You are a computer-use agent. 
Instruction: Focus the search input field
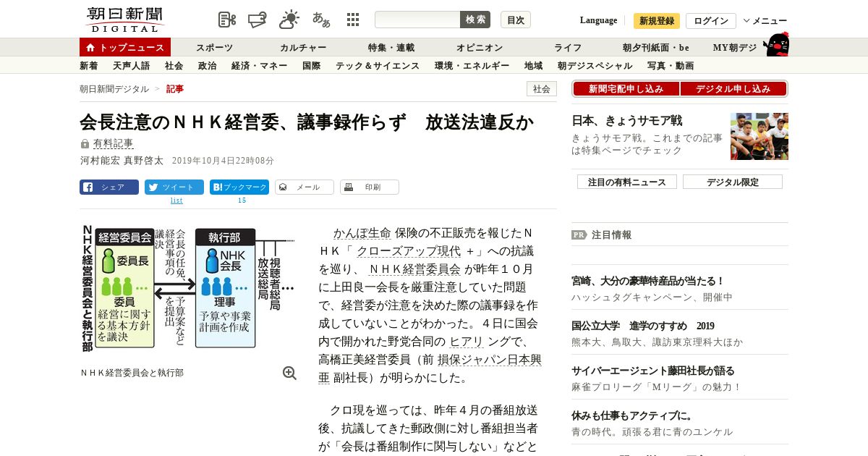pyautogui.click(x=417, y=20)
